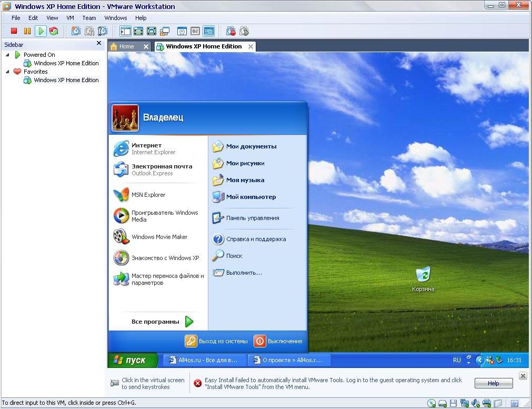The height and width of the screenshot is (409, 532).
Task: Expand hidden tray icons arrow
Action: (x=479, y=360)
